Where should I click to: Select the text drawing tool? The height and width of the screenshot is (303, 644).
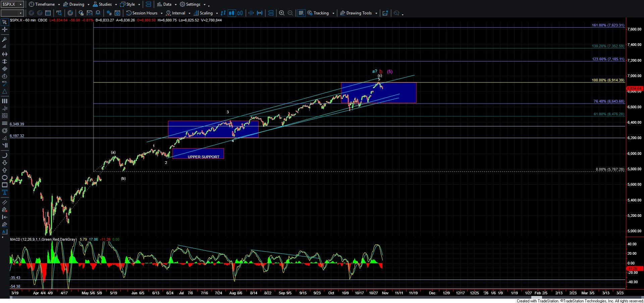click(5, 192)
